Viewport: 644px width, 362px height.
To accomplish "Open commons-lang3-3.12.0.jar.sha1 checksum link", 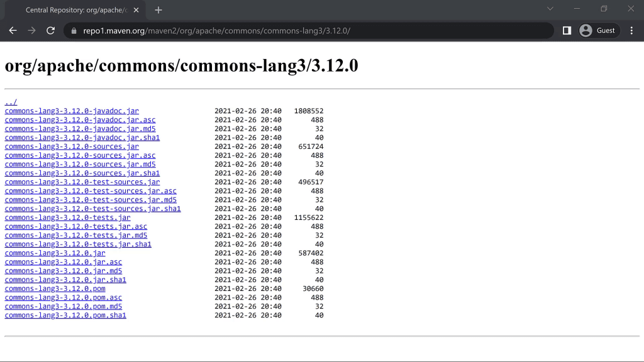I will click(x=65, y=280).
